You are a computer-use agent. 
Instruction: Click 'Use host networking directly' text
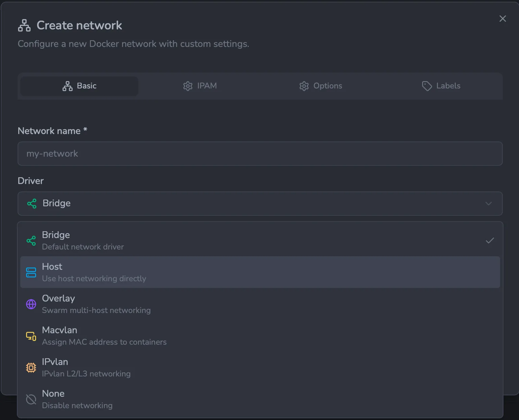94,279
